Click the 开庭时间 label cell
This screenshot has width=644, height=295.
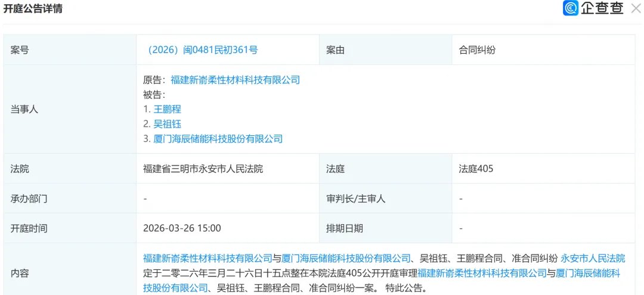pyautogui.click(x=70, y=228)
